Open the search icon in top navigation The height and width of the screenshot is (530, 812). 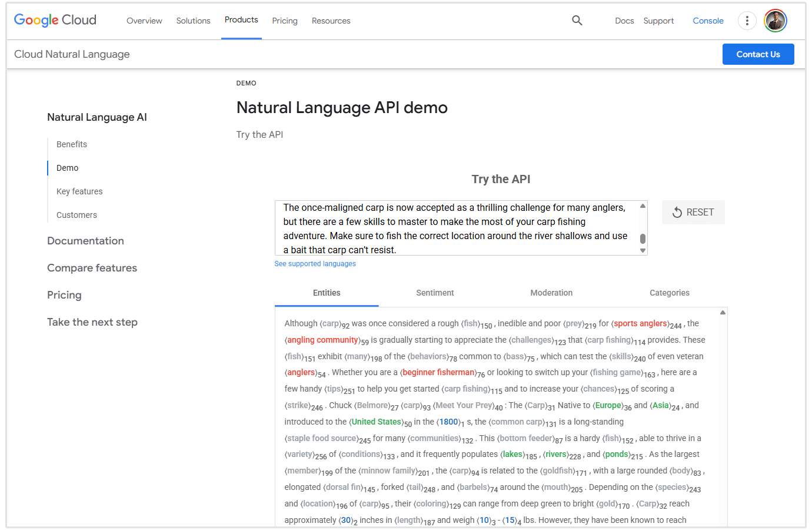tap(577, 20)
